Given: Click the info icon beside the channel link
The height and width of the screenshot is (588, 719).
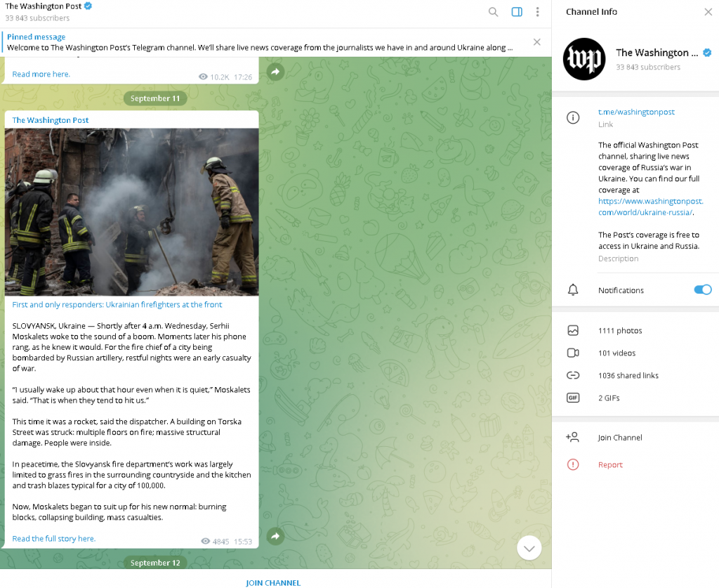Looking at the screenshot, I should [573, 117].
